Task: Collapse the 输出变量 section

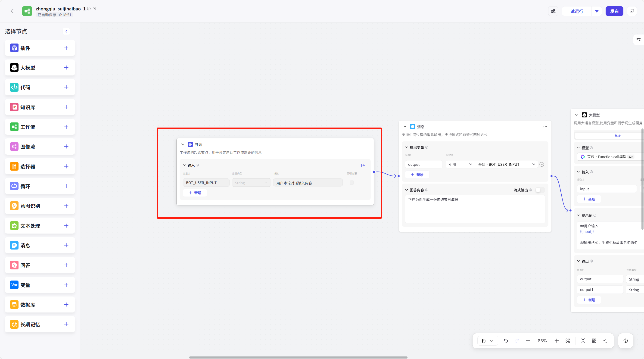Action: tap(407, 147)
